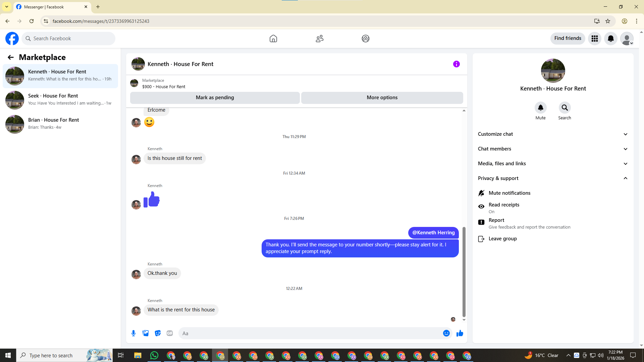
Task: Click the voice clip microphone icon
Action: [133, 333]
